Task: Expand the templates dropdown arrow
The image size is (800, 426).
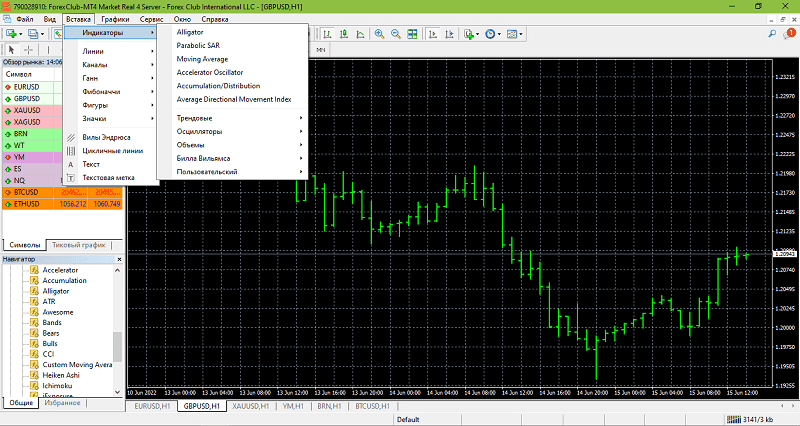Action: point(520,34)
